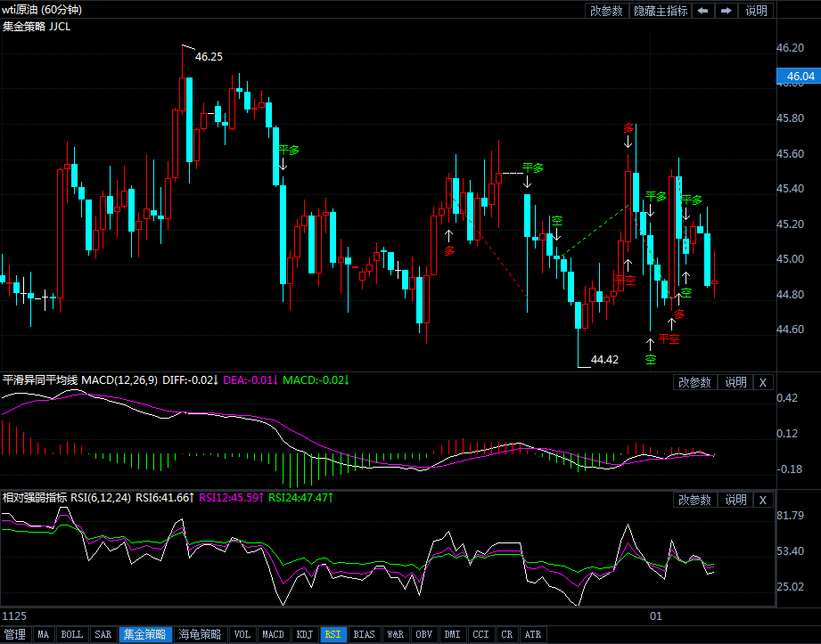Open the 管理 tab at bottom left

[15, 635]
